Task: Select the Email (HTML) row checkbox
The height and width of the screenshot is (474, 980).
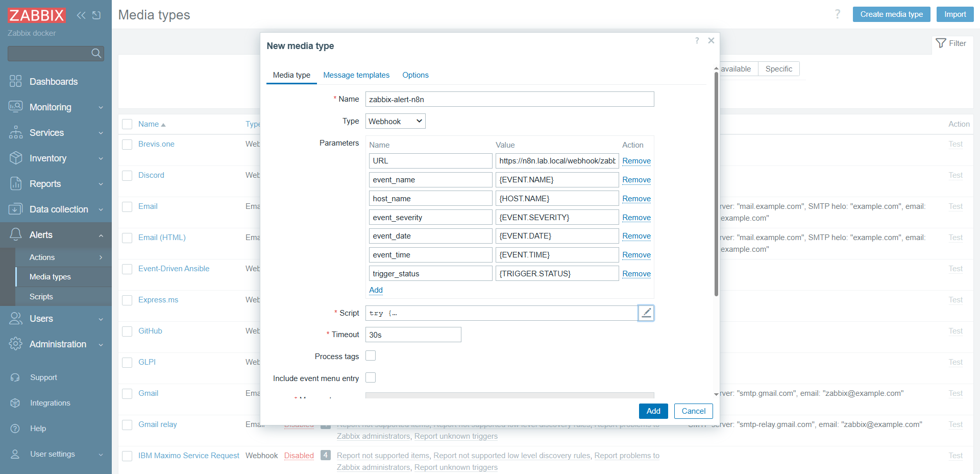Action: 127,238
